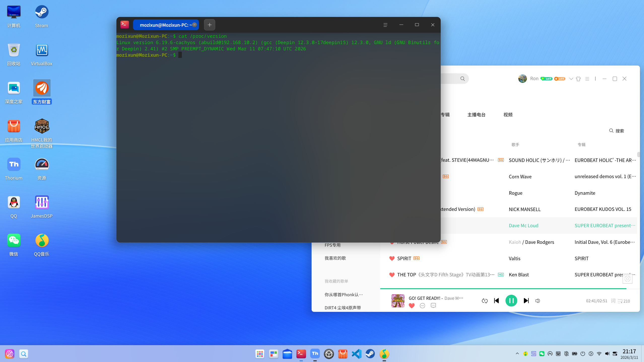
Task: Open comments for the playing song
Action: click(x=433, y=306)
